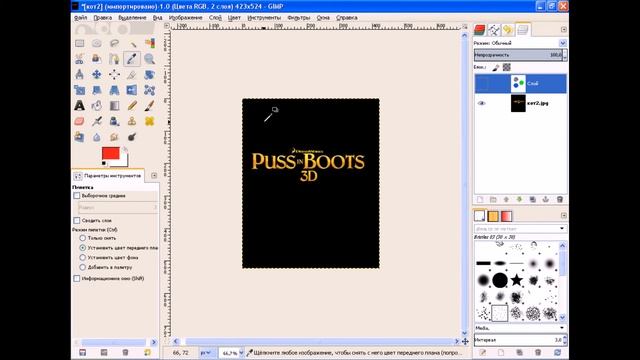This screenshot has width=640, height=360.
Task: Select the Pencil tool
Action: (x=132, y=105)
